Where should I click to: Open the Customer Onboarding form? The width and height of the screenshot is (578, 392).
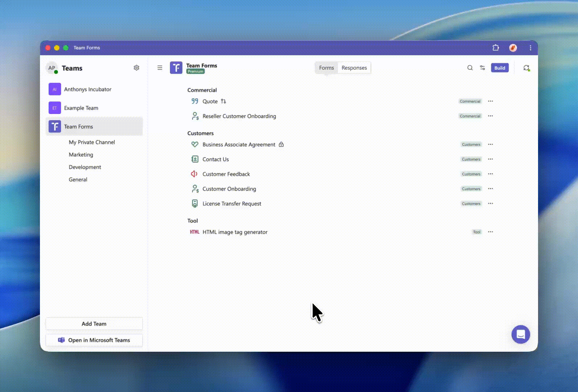(229, 189)
